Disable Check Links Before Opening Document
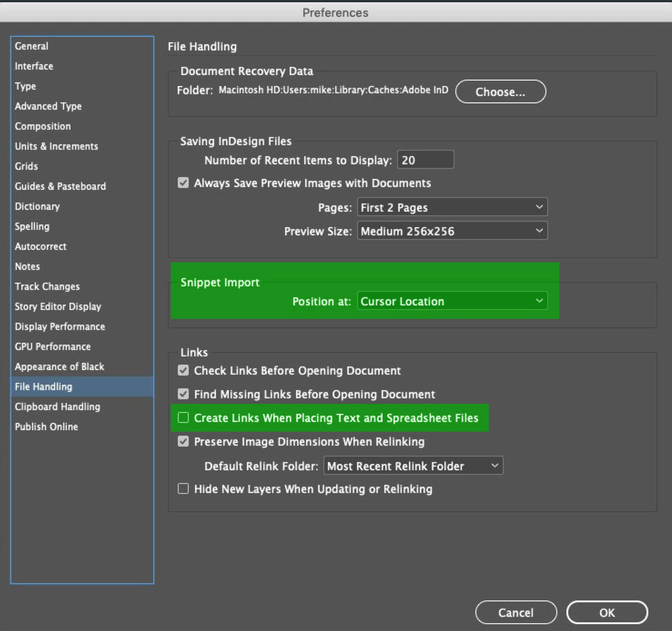The image size is (672, 631). (x=183, y=370)
